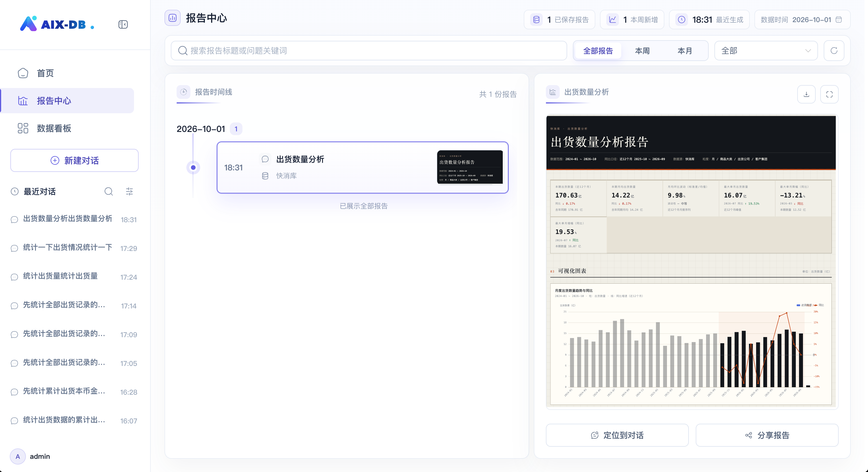Image resolution: width=868 pixels, height=472 pixels.
Task: Open conversation 出货数量分析出货数量分析 at 18:31
Action: [74, 220]
